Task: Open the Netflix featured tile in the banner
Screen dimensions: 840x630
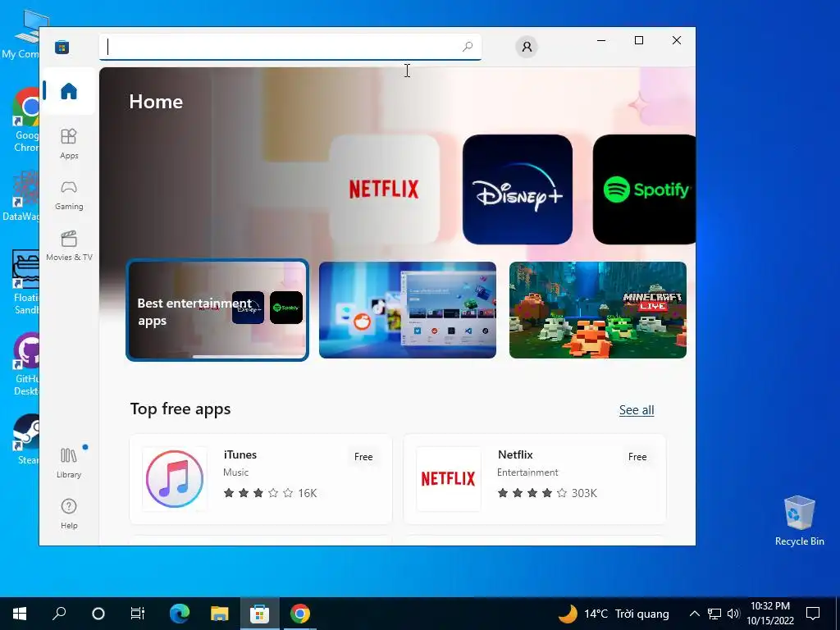Action: [x=384, y=189]
